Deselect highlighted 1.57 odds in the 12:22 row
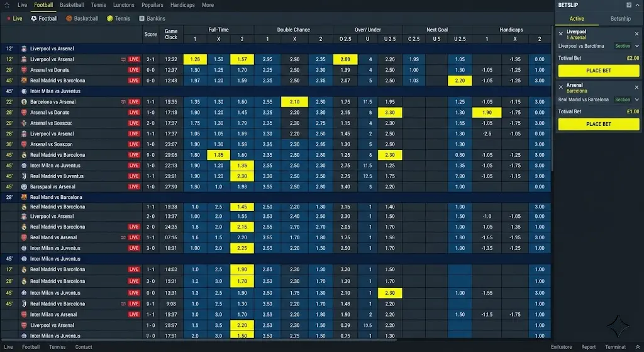The height and width of the screenshot is (352, 644). [242, 59]
